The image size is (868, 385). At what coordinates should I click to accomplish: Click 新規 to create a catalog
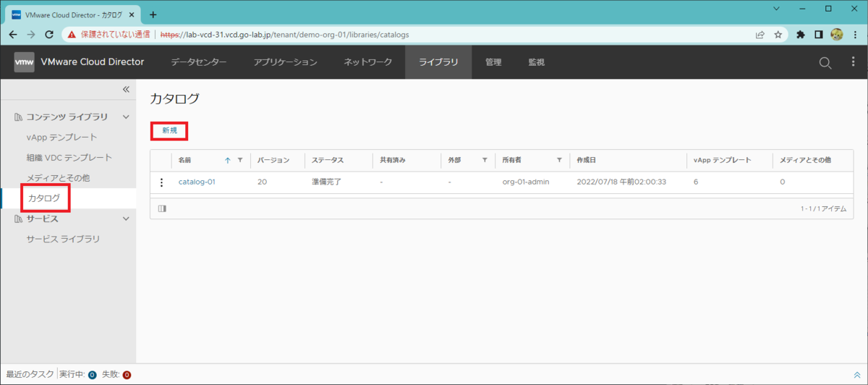pos(169,130)
